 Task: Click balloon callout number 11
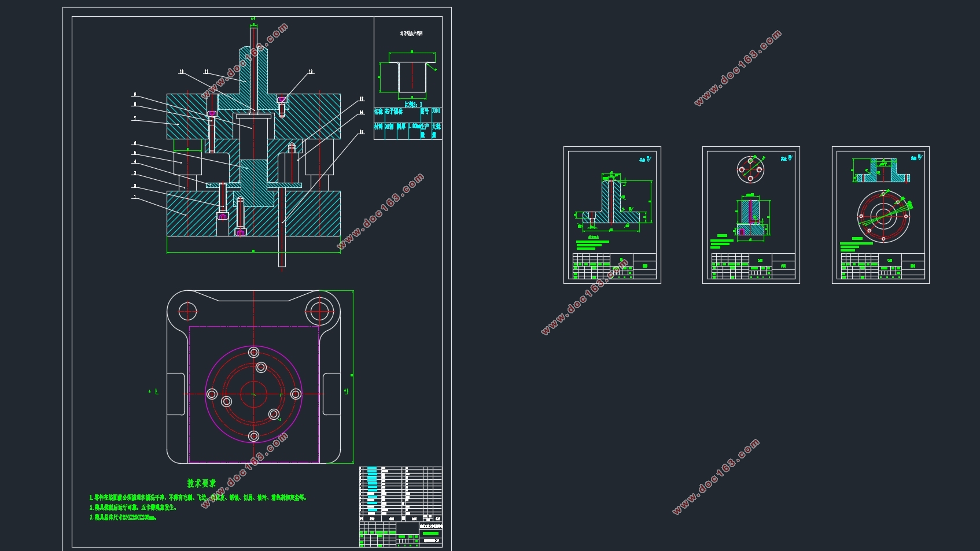(206, 72)
